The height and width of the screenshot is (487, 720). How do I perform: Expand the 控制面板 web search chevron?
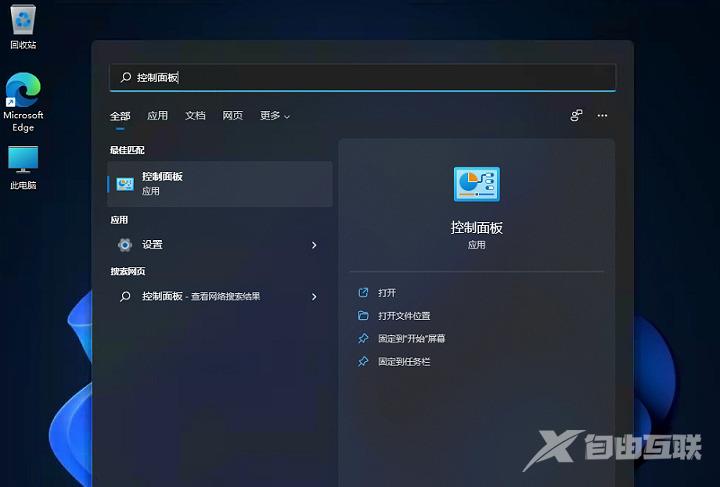point(314,297)
